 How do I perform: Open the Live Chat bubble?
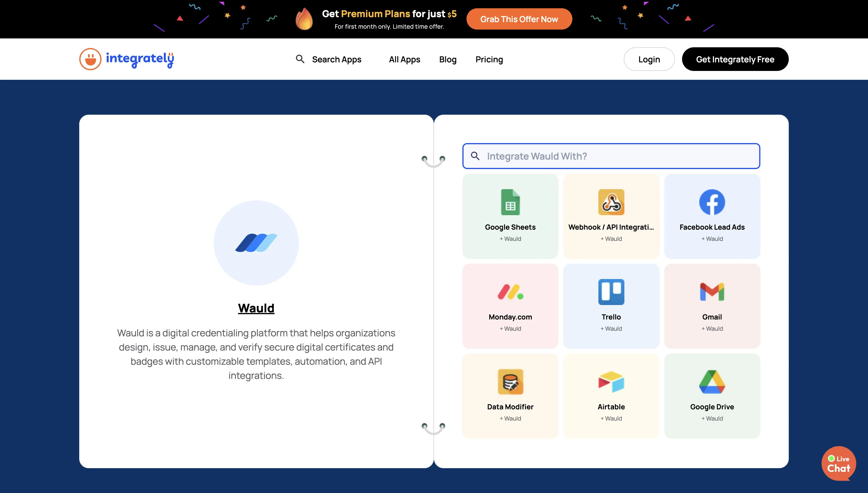click(838, 463)
